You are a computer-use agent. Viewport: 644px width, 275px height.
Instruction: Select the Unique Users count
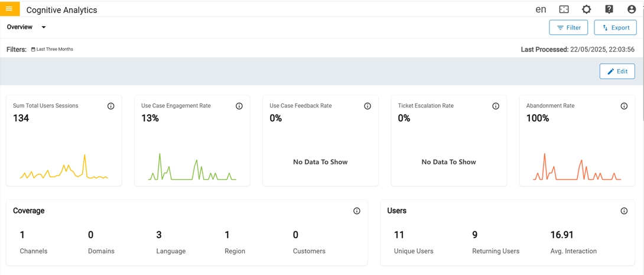pos(399,235)
